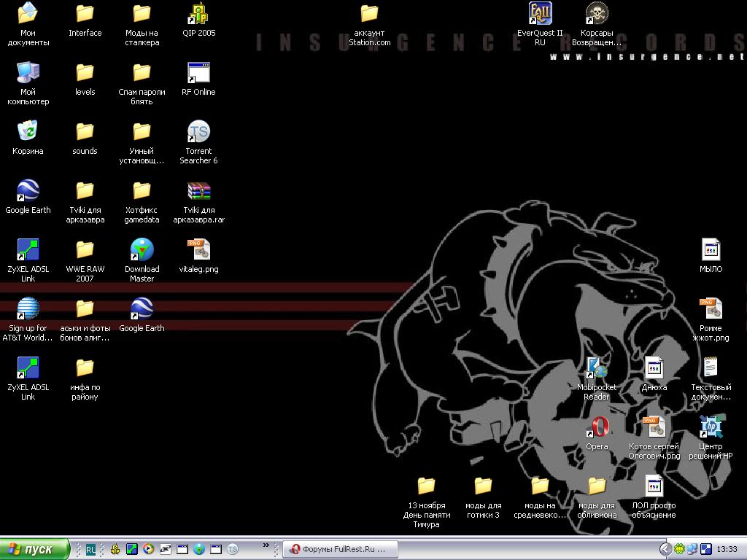This screenshot has width=747, height=560.
Task: Open the QIP 2005 desktop shortcut
Action: tap(198, 15)
